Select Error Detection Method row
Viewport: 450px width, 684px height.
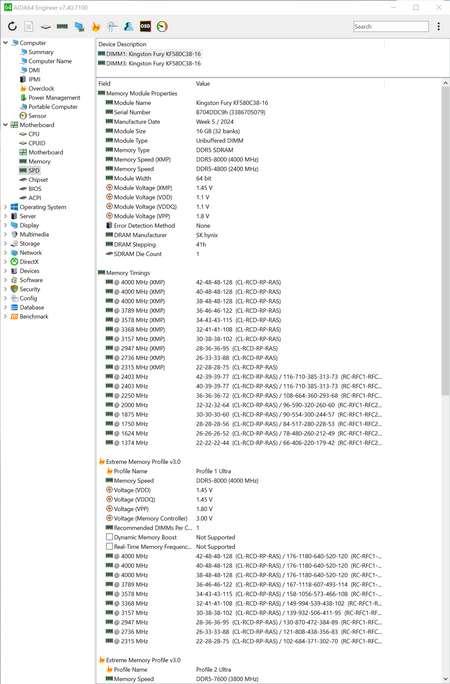(240, 226)
